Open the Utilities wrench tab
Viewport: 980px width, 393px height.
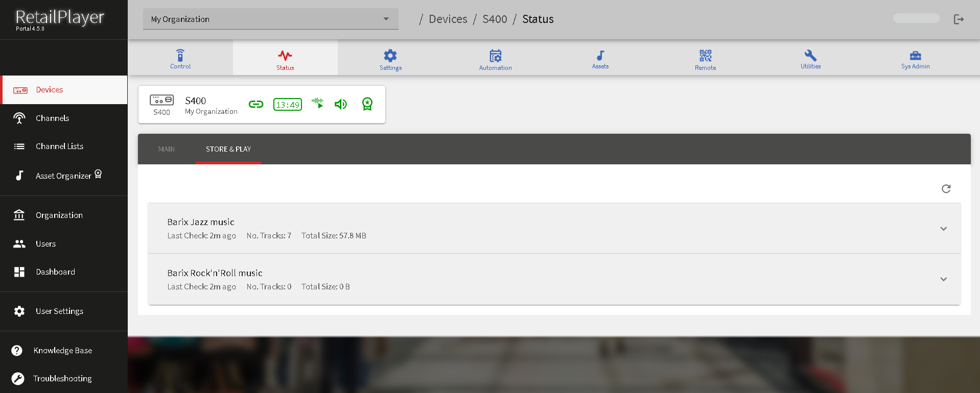click(x=810, y=59)
